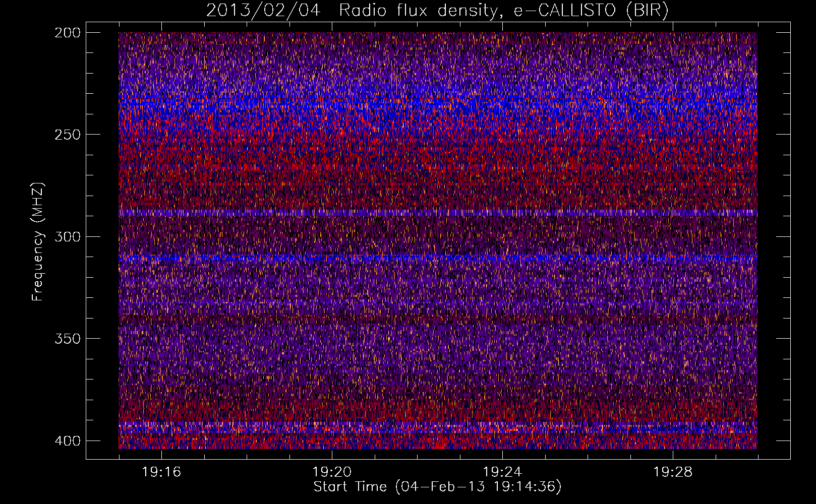The image size is (816, 504).
Task: Pick the 350 frequency tick label
Action: [68, 339]
